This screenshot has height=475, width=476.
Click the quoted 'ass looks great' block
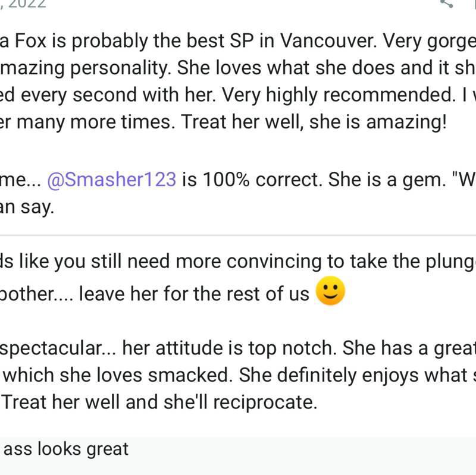[x=238, y=456]
